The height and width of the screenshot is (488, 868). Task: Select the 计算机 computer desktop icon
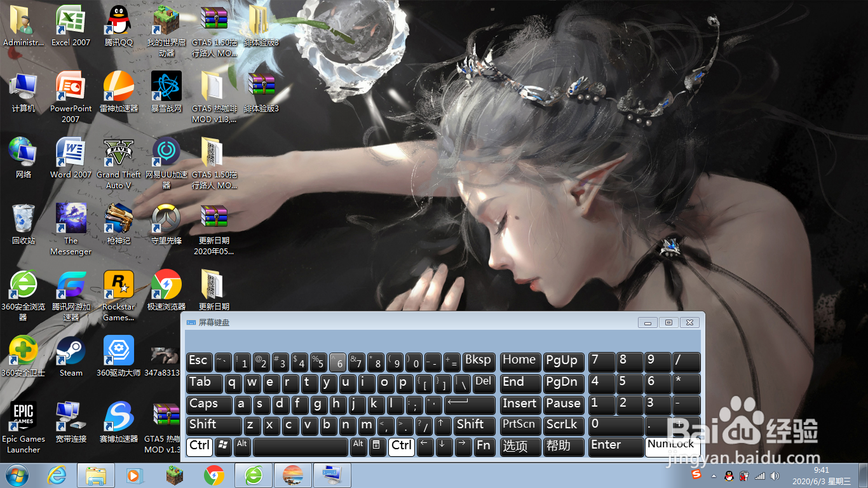(24, 91)
